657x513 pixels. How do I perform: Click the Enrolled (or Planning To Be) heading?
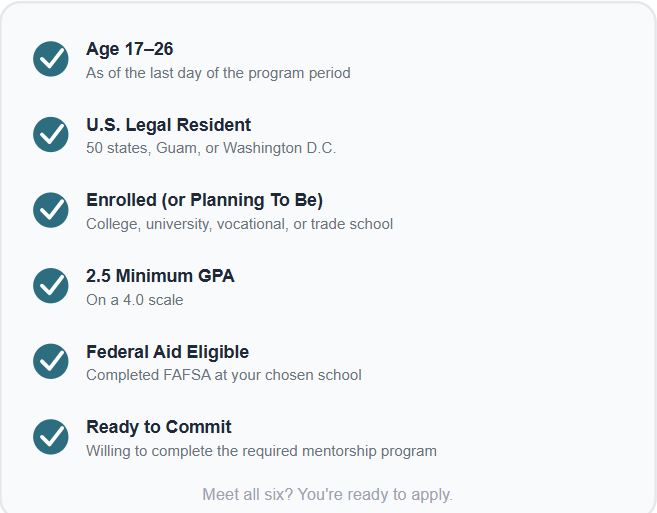coord(204,200)
